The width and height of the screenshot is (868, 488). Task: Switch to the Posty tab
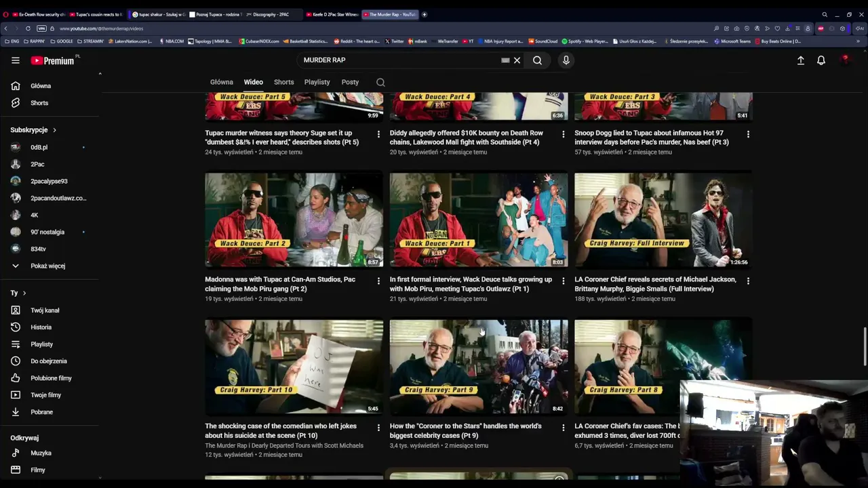coord(350,82)
